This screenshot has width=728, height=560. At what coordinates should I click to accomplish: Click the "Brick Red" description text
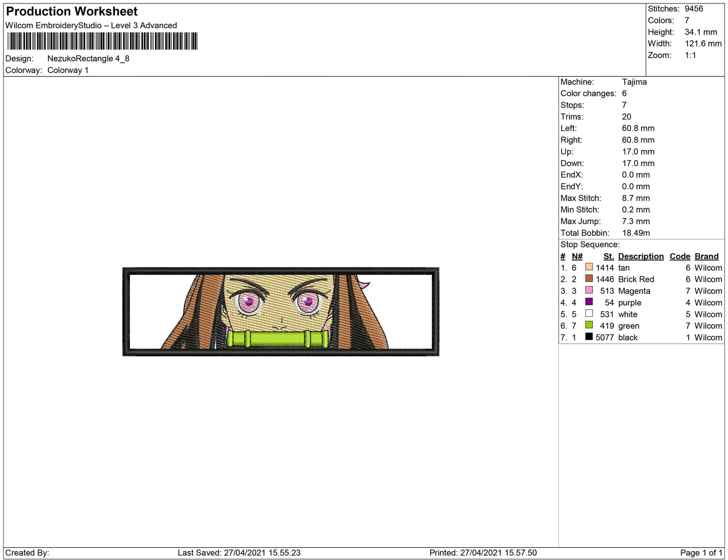(x=636, y=279)
